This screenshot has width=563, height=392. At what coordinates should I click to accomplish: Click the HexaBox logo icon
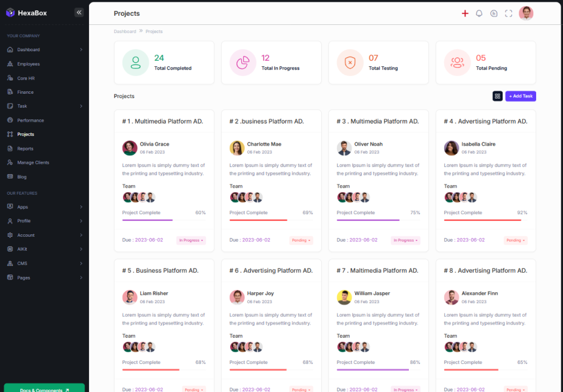pos(10,13)
